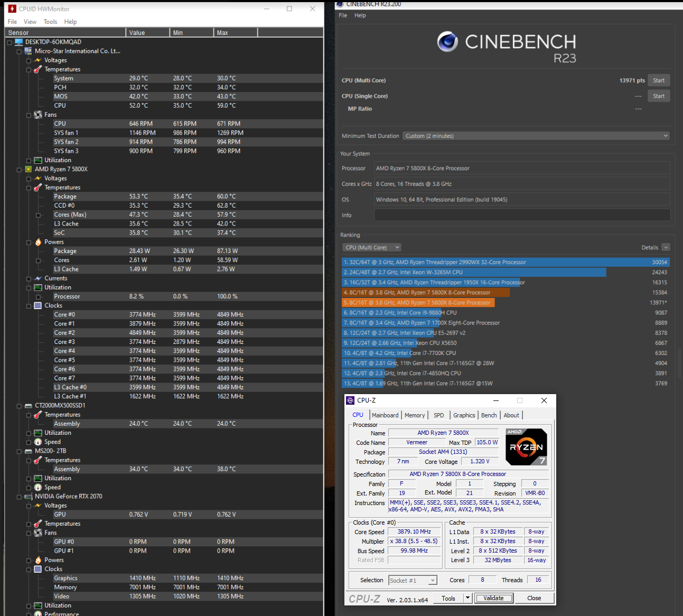The image size is (683, 616).
Task: Switch to the SPD tab in CPU-Z
Action: (439, 415)
